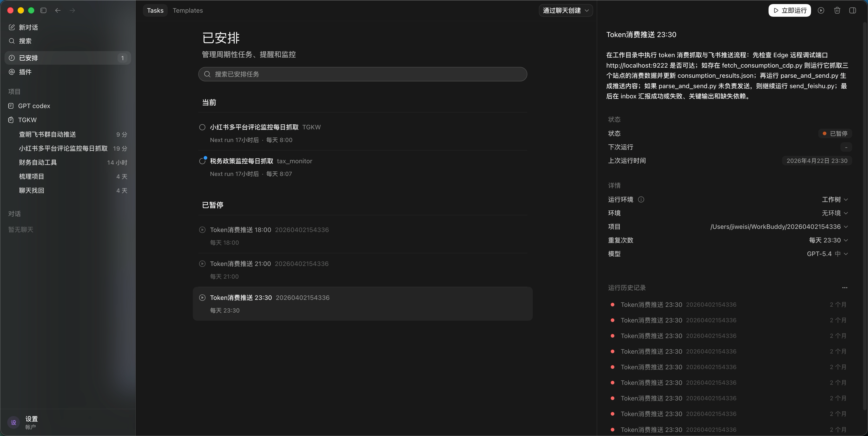Open the 通过聊天创建 dropdown
868x436 pixels.
(566, 10)
